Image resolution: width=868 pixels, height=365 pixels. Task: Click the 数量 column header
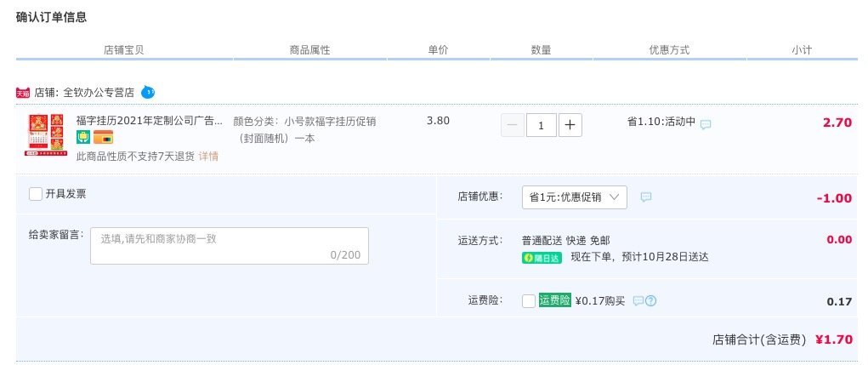point(541,50)
